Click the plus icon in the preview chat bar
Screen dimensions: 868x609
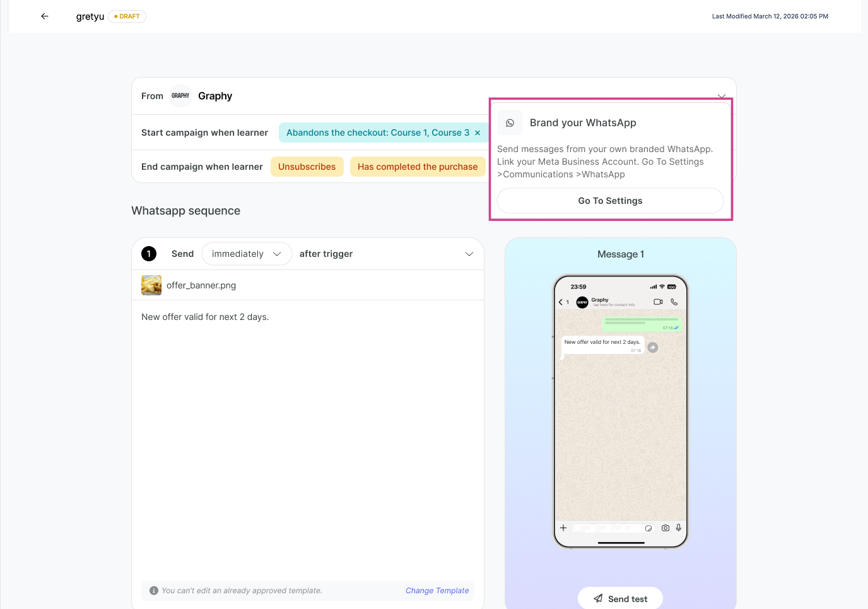click(563, 528)
